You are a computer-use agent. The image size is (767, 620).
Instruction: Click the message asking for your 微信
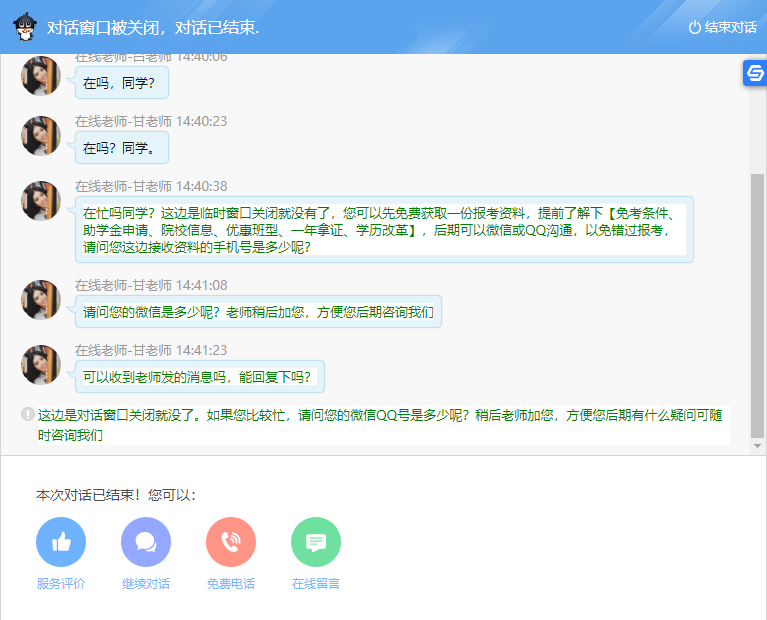click(258, 312)
